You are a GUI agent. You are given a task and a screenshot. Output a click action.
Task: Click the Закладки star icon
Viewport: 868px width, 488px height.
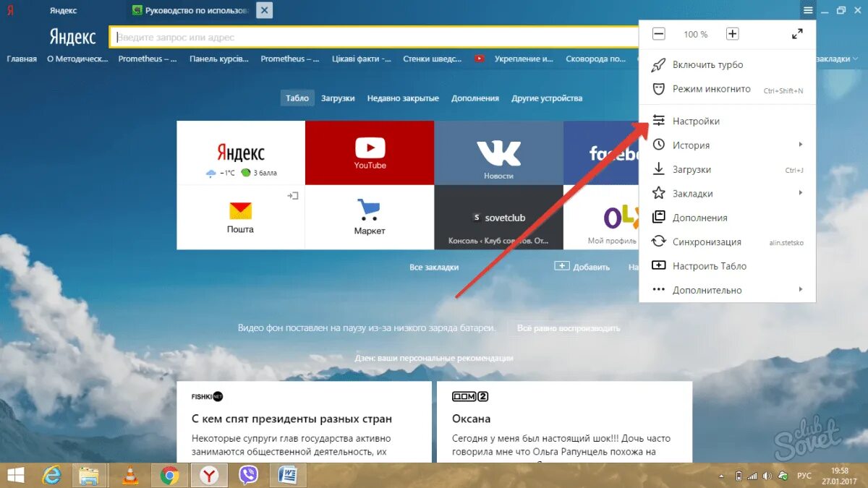tap(658, 193)
